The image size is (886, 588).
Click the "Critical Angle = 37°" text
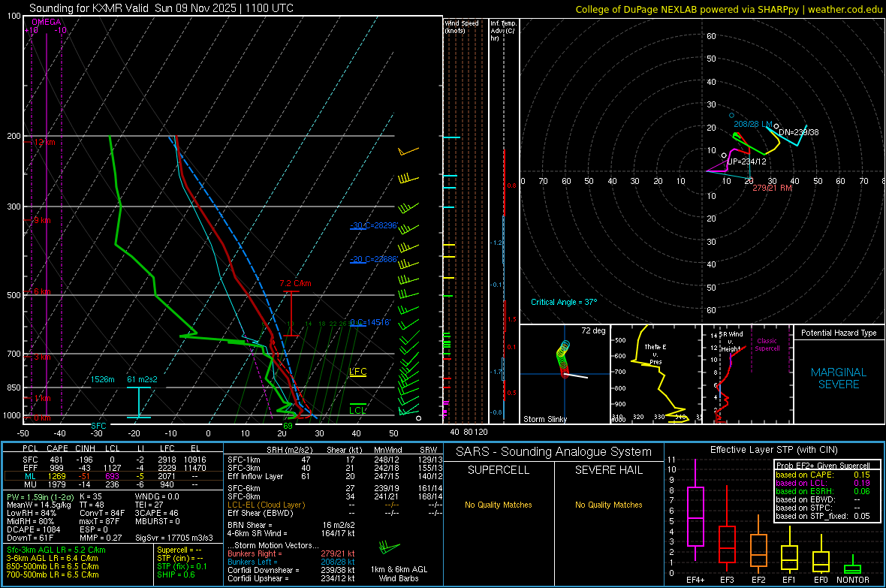coord(563,302)
